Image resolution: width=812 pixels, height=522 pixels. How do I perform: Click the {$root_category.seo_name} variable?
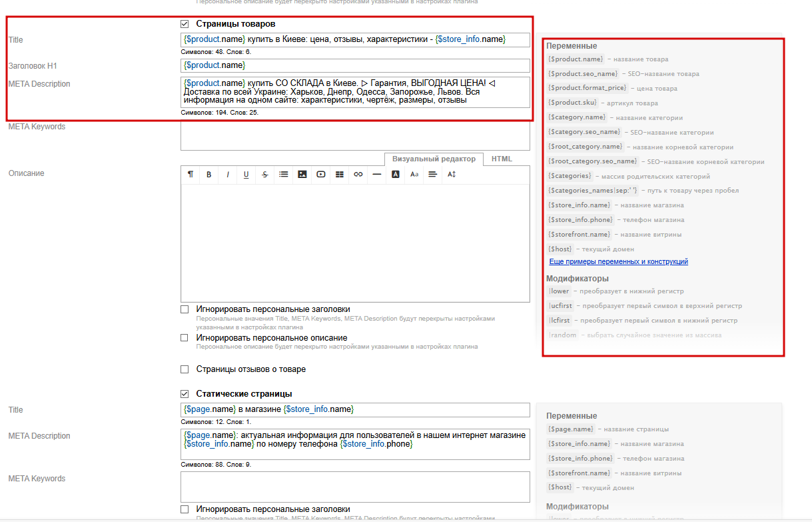(593, 161)
